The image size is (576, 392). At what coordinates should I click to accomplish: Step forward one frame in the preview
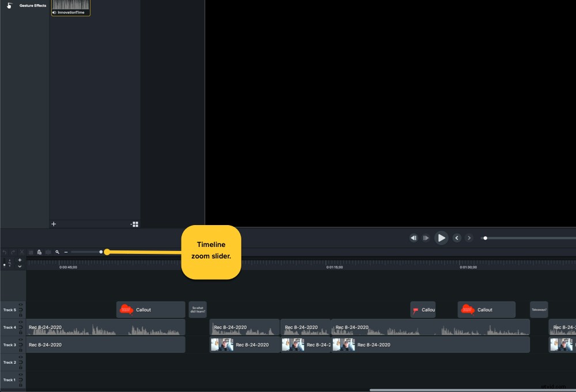pos(426,238)
